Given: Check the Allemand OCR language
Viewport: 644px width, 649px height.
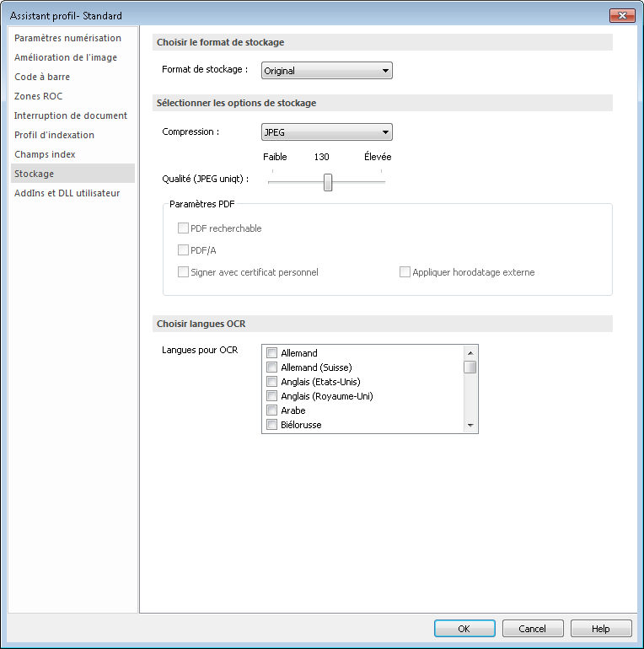Looking at the screenshot, I should 271,353.
